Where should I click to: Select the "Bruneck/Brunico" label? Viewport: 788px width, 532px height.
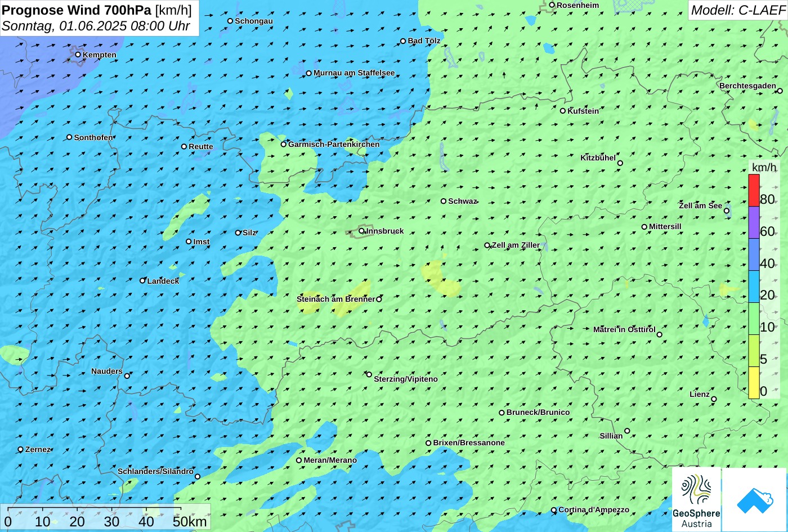click(x=538, y=413)
